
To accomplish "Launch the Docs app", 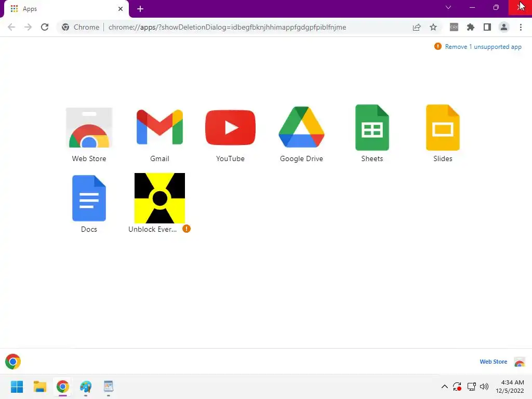I will point(89,198).
